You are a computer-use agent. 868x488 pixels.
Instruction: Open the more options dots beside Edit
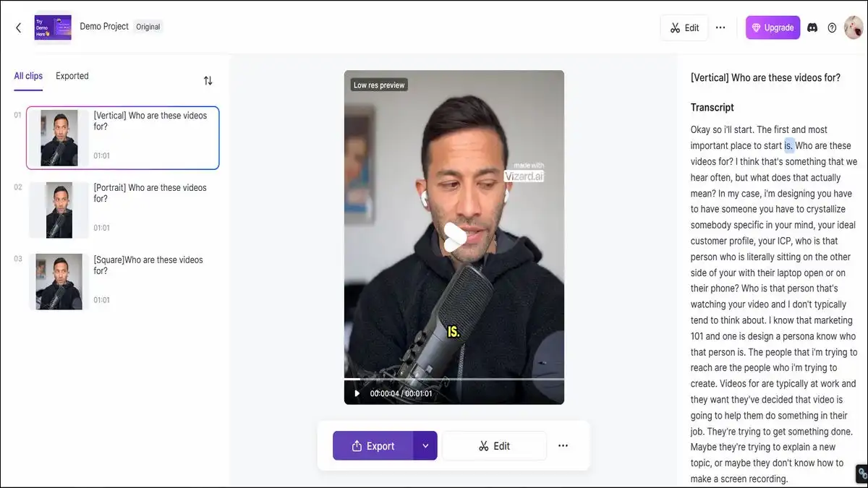563,446
